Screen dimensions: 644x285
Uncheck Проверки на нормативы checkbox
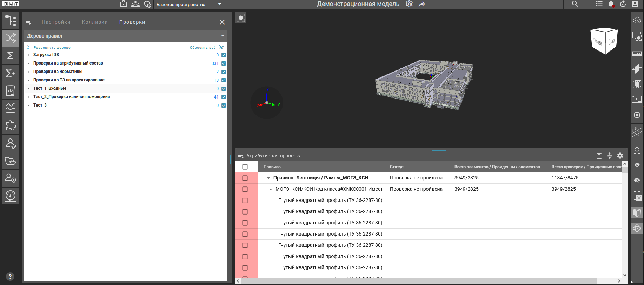pyautogui.click(x=224, y=72)
